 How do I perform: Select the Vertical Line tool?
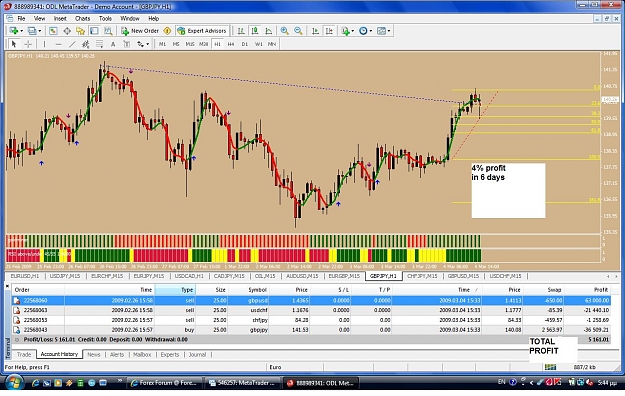click(45, 44)
